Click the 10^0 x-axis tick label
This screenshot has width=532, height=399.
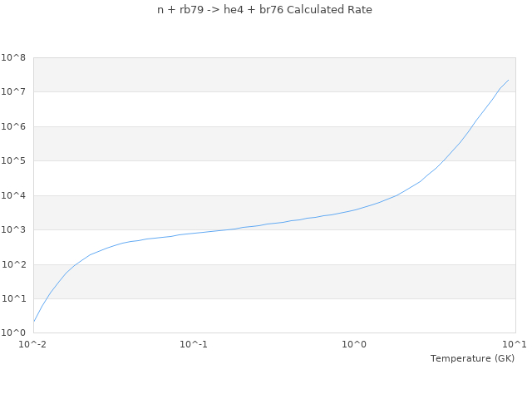pyautogui.click(x=354, y=344)
